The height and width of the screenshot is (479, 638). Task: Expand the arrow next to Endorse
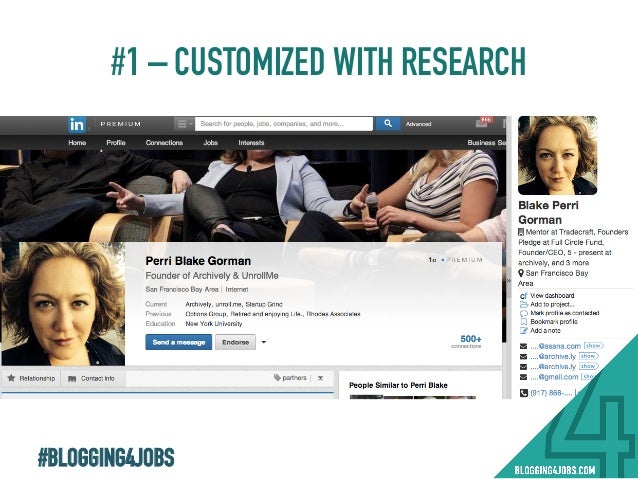pos(264,342)
